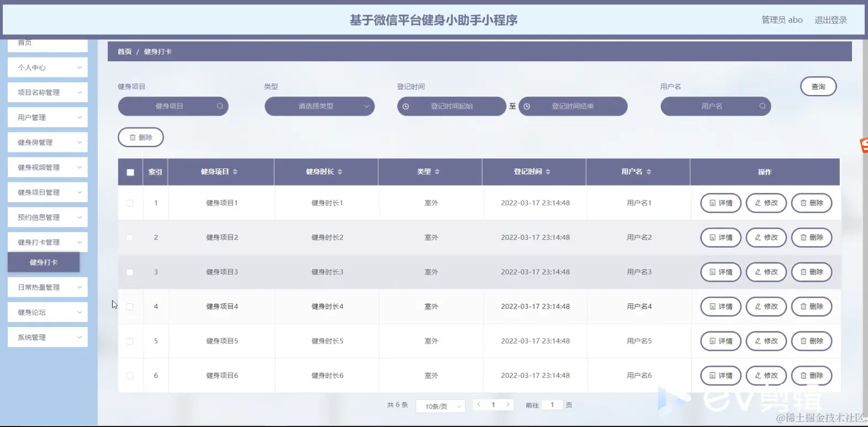Open 请选择类型 dropdown
This screenshot has width=868, height=427.
[x=319, y=106]
